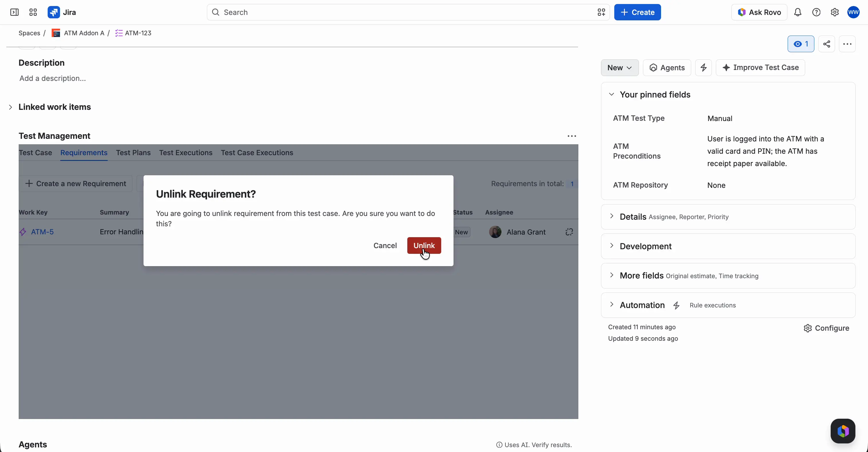Open the settings gear
Screen dimensions: 868x452
click(x=835, y=12)
